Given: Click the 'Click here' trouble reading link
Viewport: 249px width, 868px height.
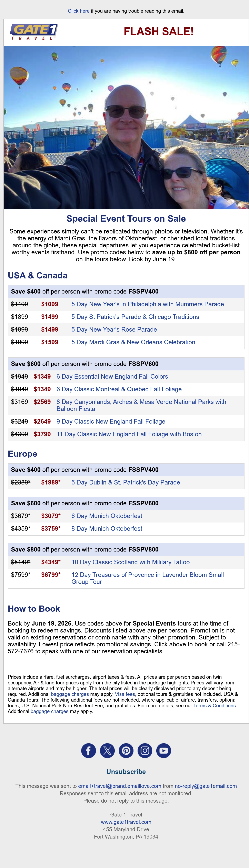Looking at the screenshot, I should click(x=78, y=11).
